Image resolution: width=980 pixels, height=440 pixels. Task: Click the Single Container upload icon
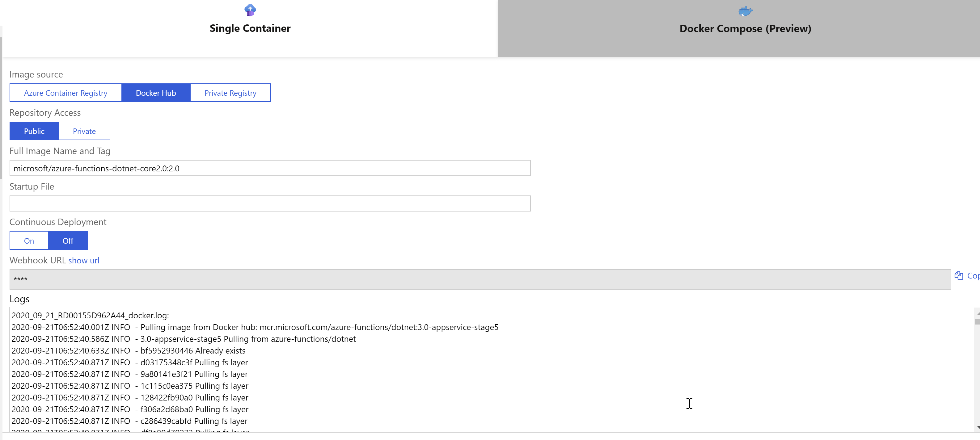tap(250, 10)
